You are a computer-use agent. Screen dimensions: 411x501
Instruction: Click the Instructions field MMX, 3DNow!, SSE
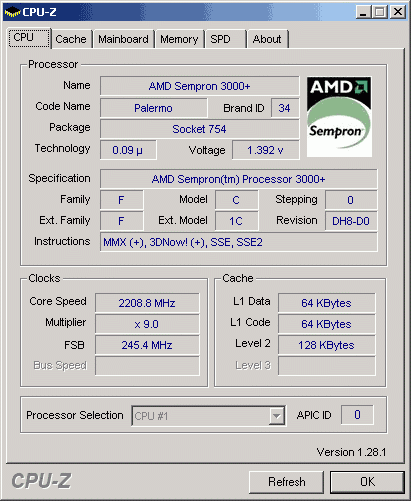(x=239, y=242)
